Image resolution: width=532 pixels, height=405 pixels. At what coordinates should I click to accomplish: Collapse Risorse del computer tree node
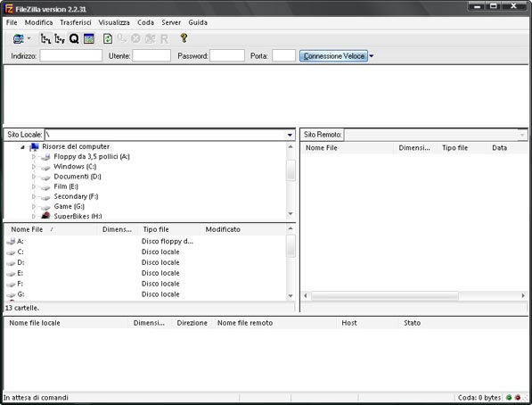click(x=23, y=147)
